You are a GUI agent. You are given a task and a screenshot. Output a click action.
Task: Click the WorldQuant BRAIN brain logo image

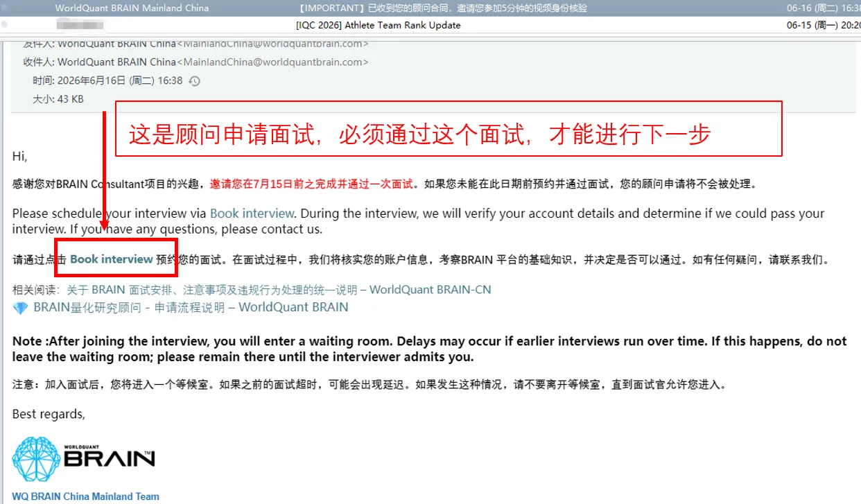click(x=84, y=459)
